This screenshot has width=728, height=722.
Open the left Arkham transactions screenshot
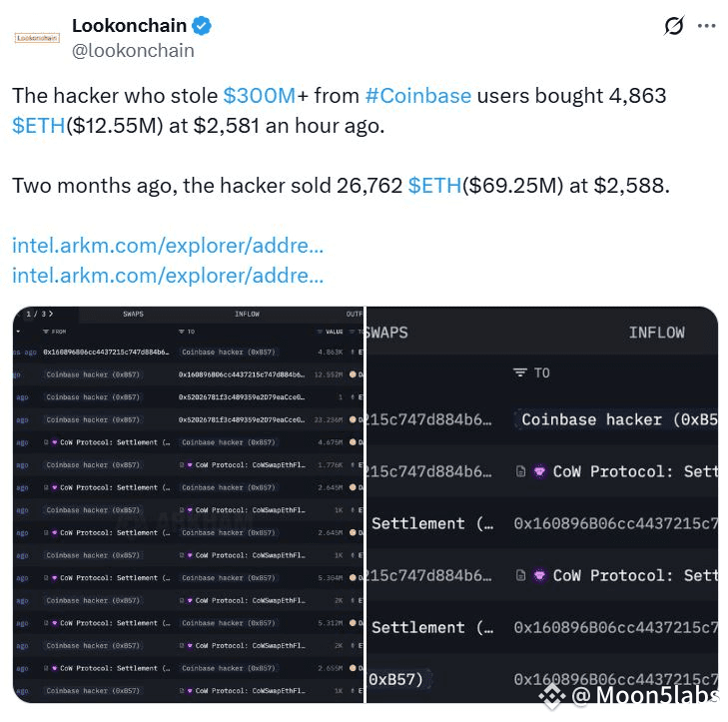click(x=189, y=504)
